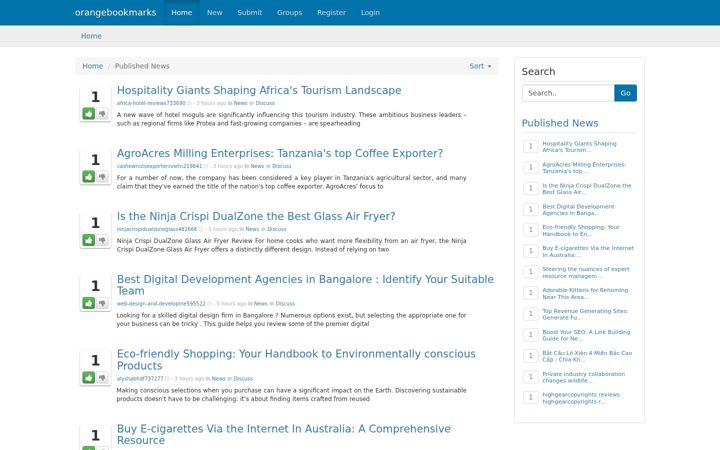Image resolution: width=720 pixels, height=450 pixels.
Task: Upvote the Hospitality Giants story
Action: click(89, 113)
